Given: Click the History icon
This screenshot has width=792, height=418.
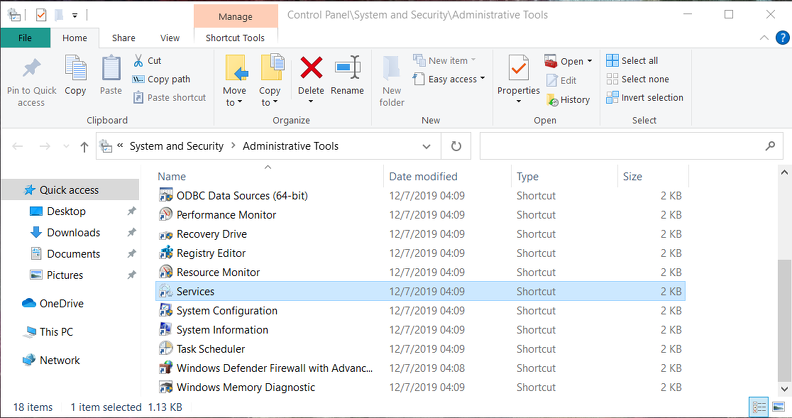Looking at the screenshot, I should coord(552,100).
